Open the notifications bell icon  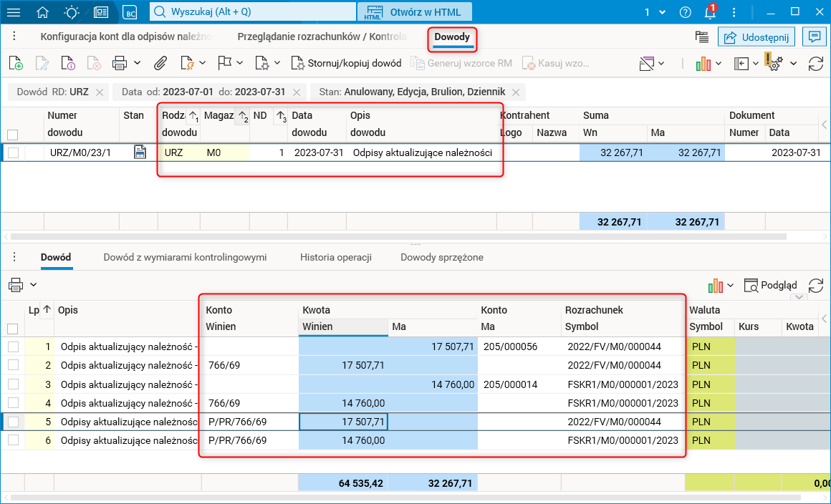click(x=709, y=12)
